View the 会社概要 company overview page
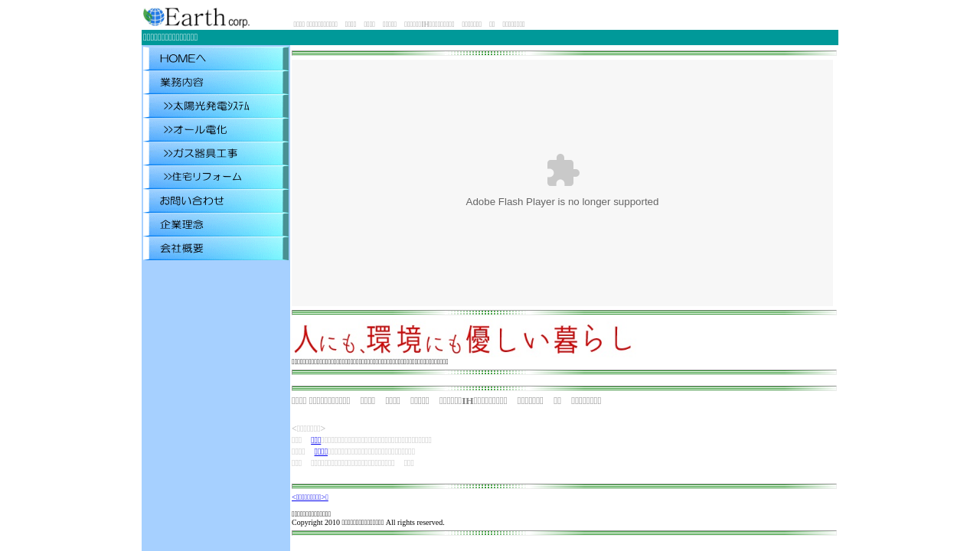This screenshot has width=980, height=551. (x=215, y=249)
